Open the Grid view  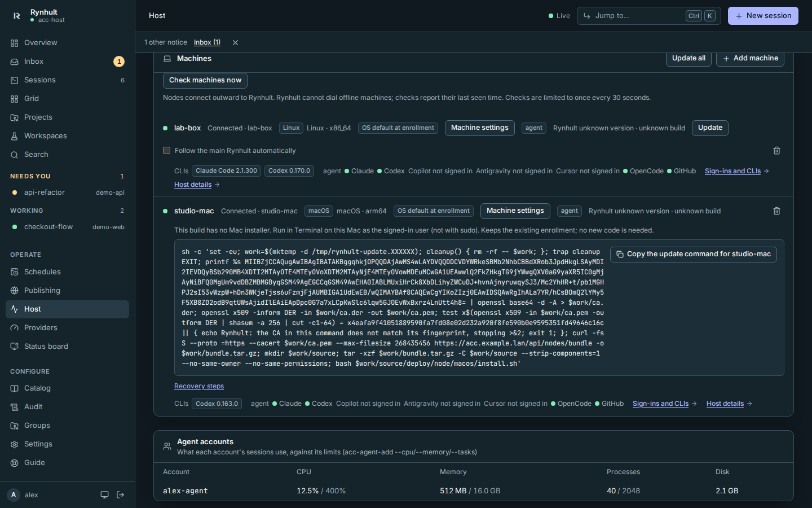(68, 99)
